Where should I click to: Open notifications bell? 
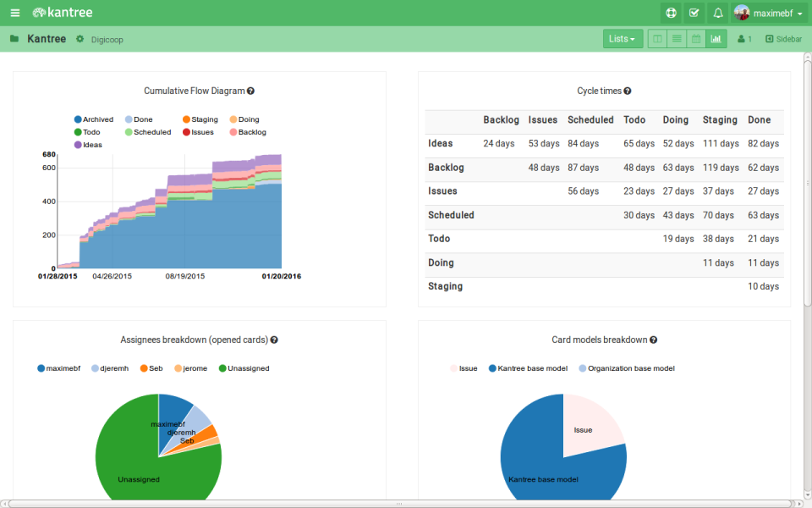click(718, 13)
